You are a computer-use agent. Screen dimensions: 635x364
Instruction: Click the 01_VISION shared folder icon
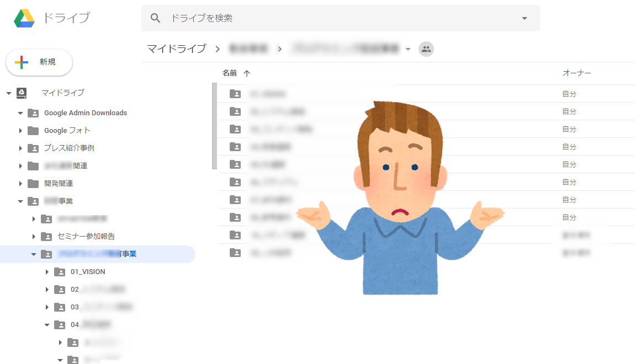(60, 271)
